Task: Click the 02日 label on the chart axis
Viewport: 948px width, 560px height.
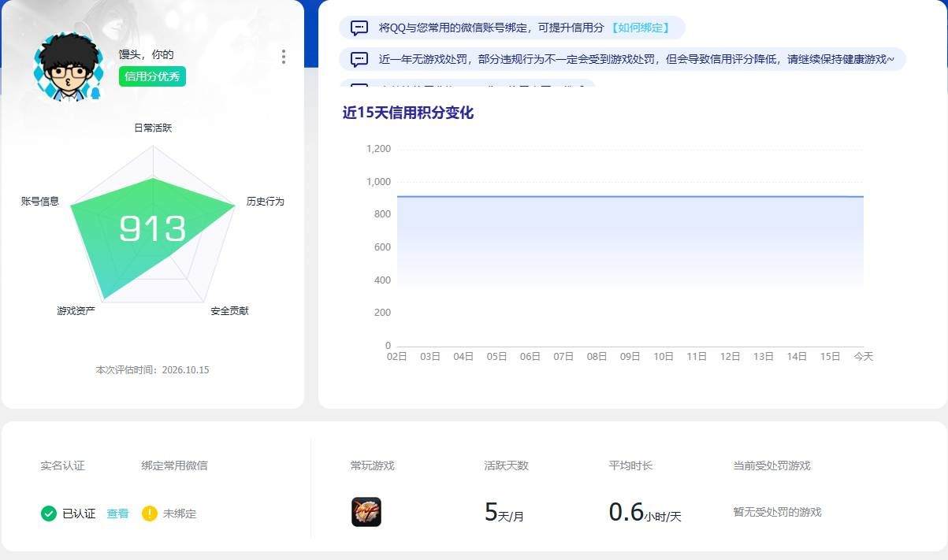Action: 397,357
